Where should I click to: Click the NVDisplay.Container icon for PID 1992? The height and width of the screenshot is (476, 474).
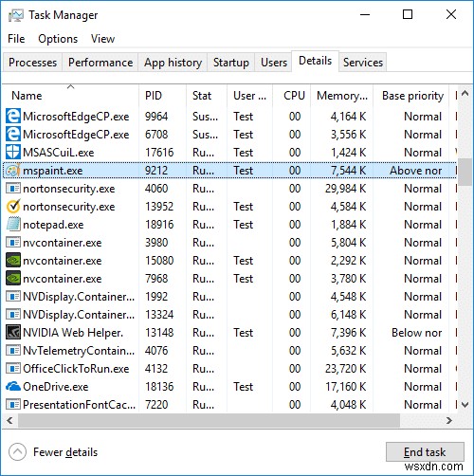click(13, 297)
